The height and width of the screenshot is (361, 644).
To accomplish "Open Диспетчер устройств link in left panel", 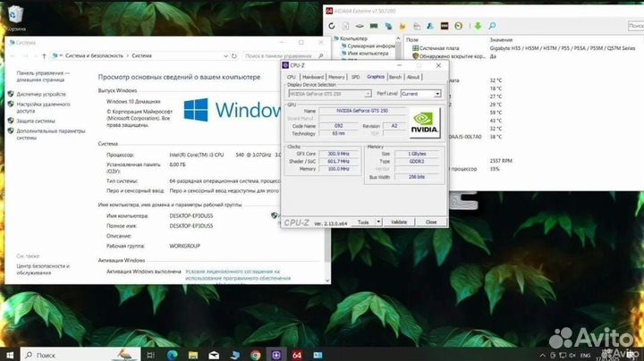I will click(x=41, y=94).
